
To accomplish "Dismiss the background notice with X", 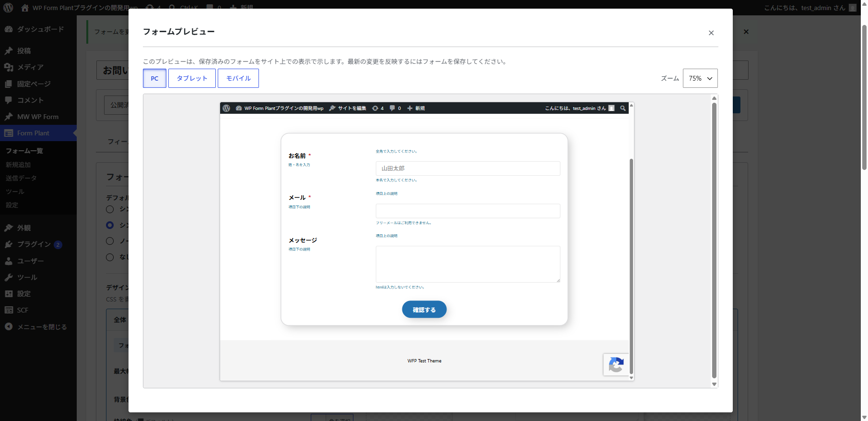I will (746, 32).
